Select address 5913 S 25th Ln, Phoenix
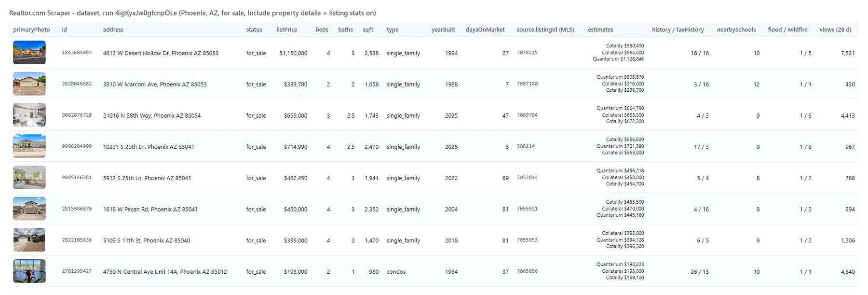The height and width of the screenshot is (295, 868). 147,178
